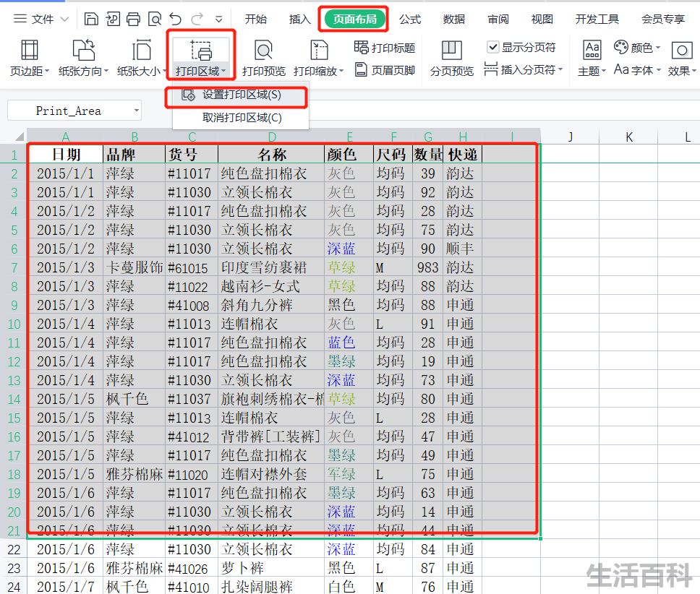Screen dimensions: 700x594
Task: Click the Print icon in quick toolbar
Action: 133,20
